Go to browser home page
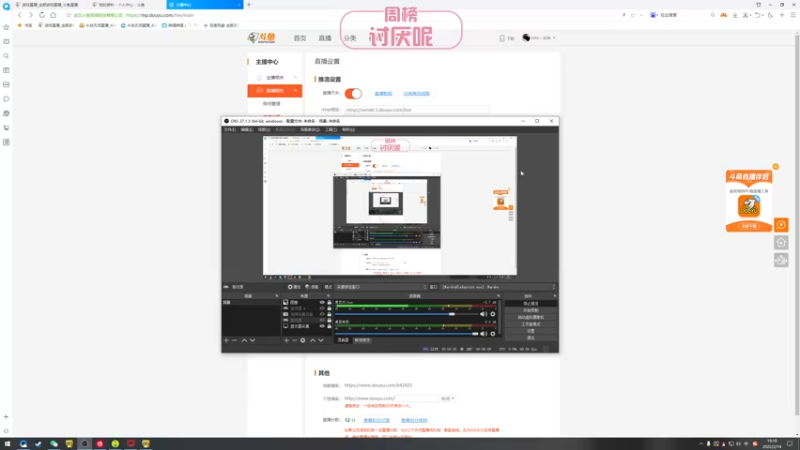The image size is (800, 450). click(53, 15)
